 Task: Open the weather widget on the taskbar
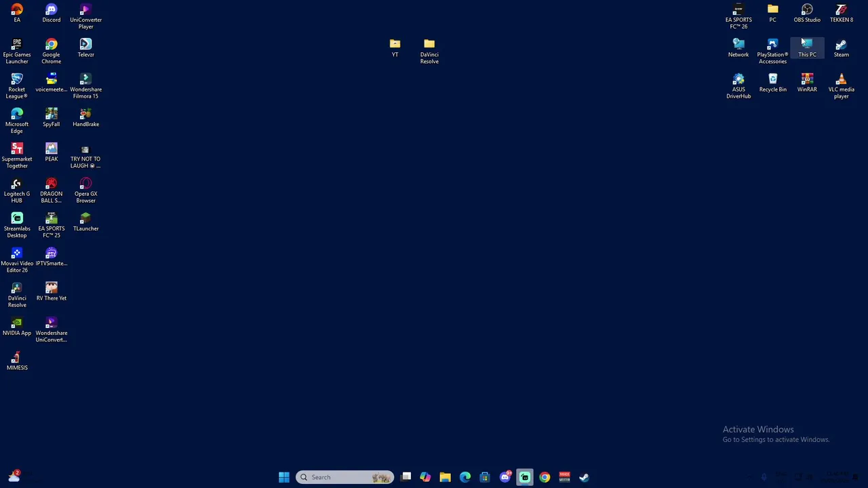14,476
